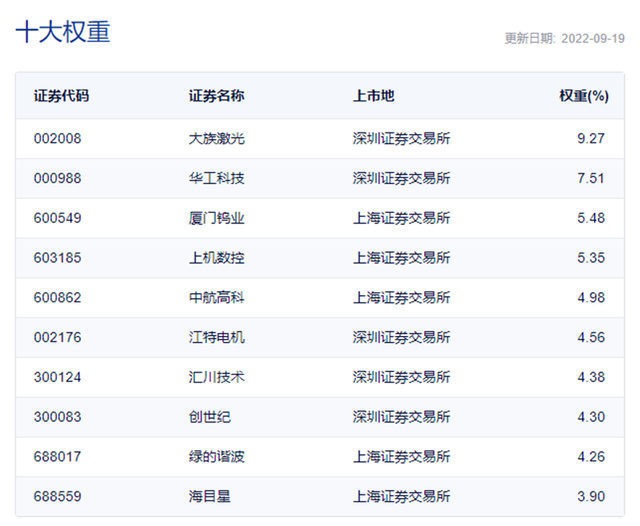
Task: Click the 权重(%) column header
Action: pyautogui.click(x=584, y=96)
